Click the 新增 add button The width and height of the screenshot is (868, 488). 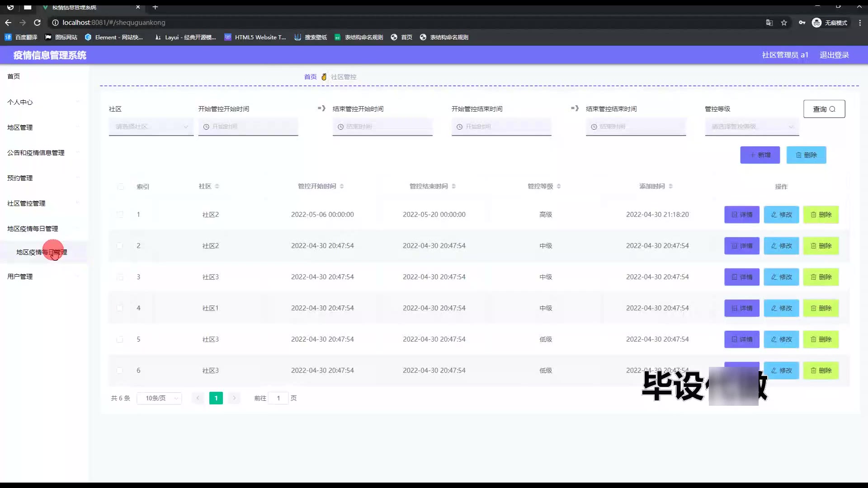(759, 155)
